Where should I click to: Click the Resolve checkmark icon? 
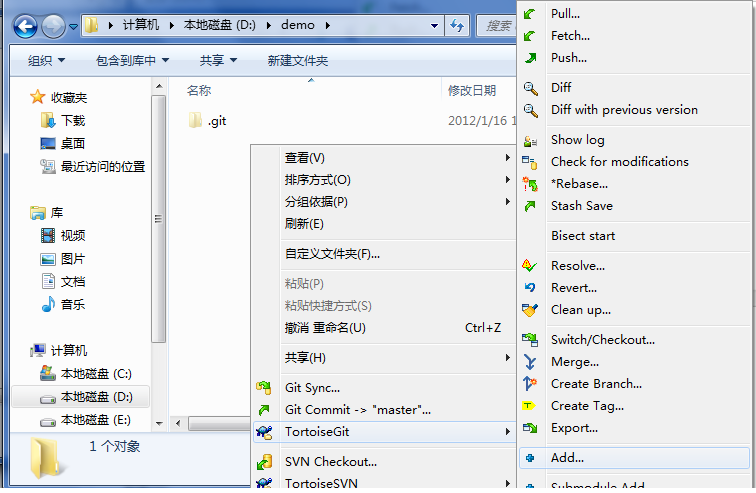pyautogui.click(x=529, y=266)
